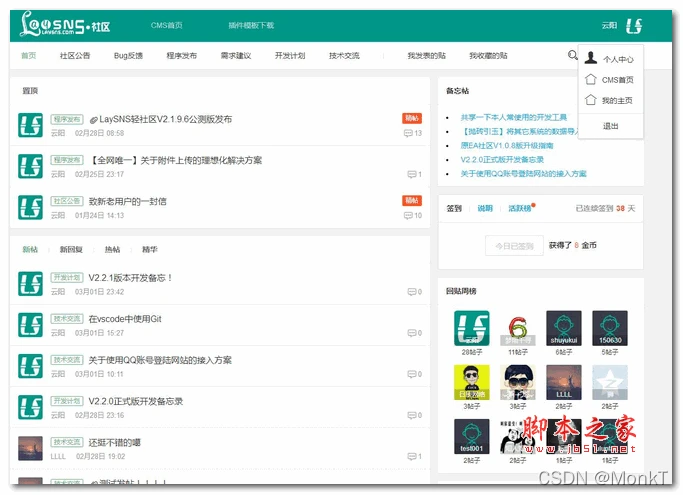The width and height of the screenshot is (683, 495).
Task: View 我收藏的贴 page
Action: tap(488, 55)
